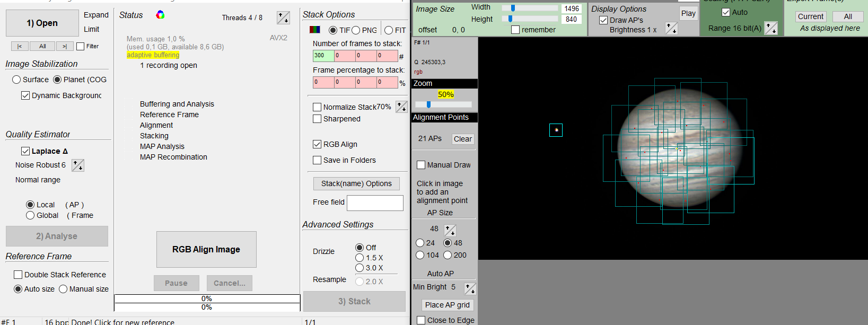
Task: Adjust Min Bright spinner icon
Action: [x=470, y=288]
